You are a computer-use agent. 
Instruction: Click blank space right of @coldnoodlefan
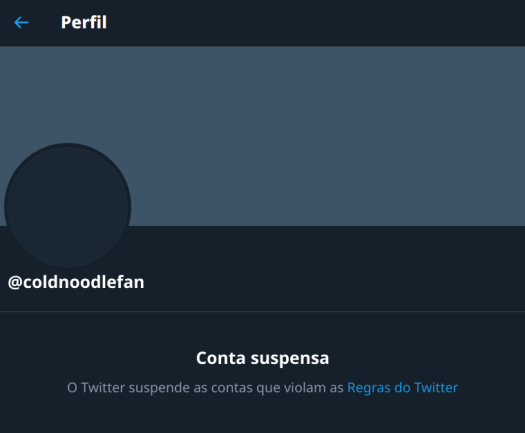[x=335, y=282]
